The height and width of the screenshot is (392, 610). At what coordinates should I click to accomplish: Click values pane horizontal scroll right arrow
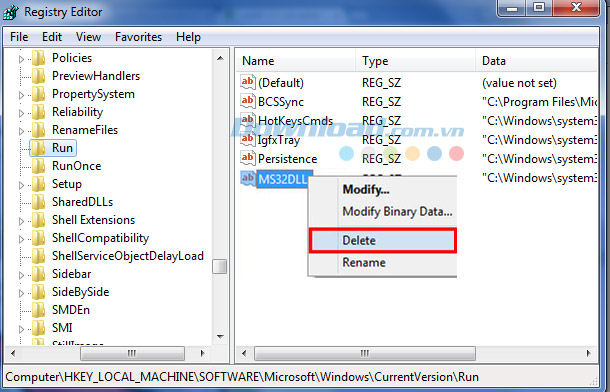589,354
